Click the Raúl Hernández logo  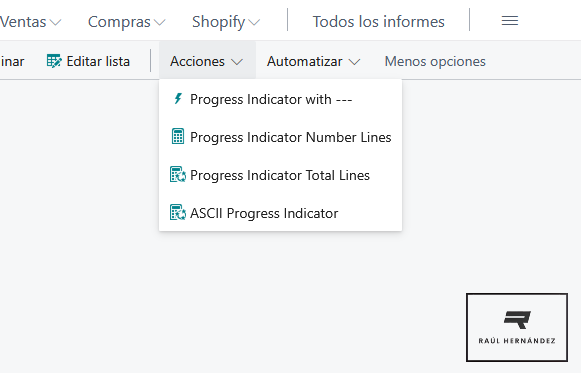click(517, 327)
